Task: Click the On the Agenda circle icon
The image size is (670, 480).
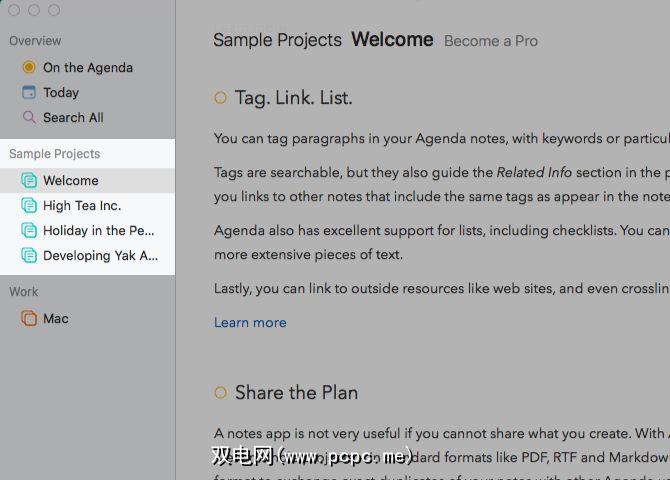Action: (29, 68)
